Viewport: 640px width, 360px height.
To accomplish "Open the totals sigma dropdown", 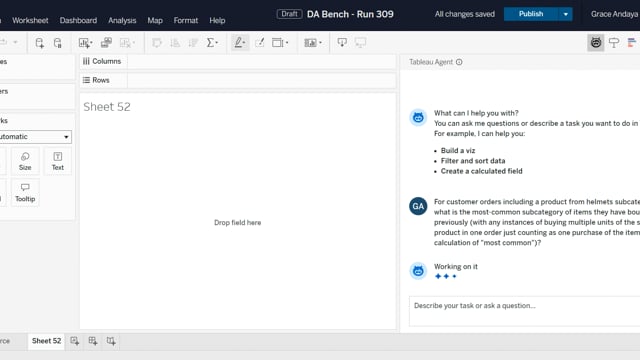I will [x=212, y=43].
